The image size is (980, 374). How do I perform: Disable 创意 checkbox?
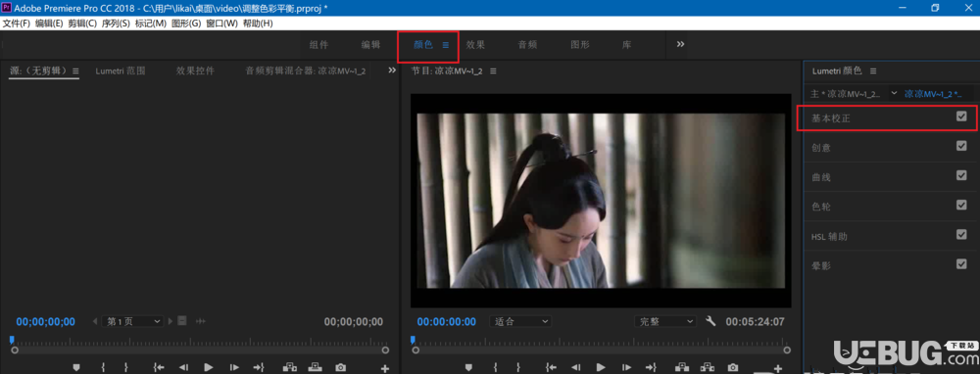[961, 146]
